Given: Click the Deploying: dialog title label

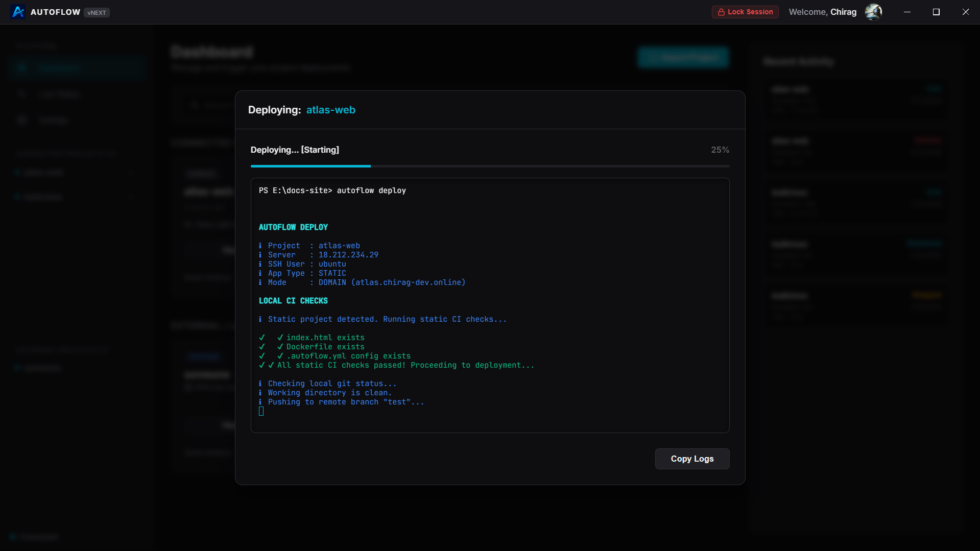Looking at the screenshot, I should click(x=274, y=110).
